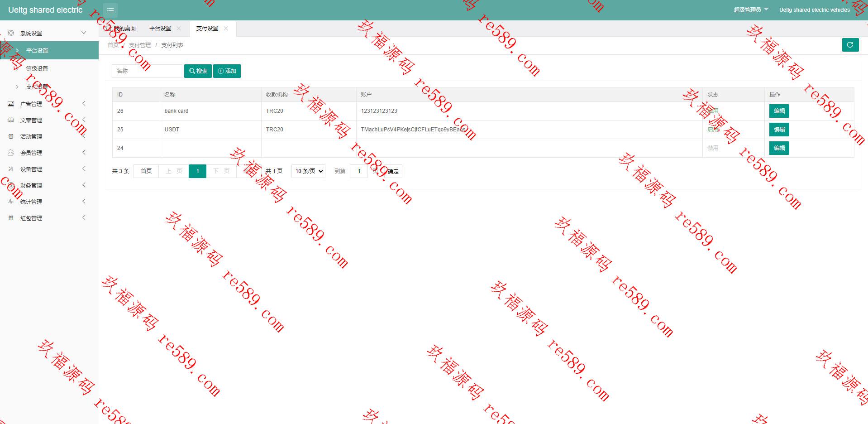Viewport: 868px width, 424px height.
Task: Click the 设备管理 tools icon
Action: tap(11, 169)
